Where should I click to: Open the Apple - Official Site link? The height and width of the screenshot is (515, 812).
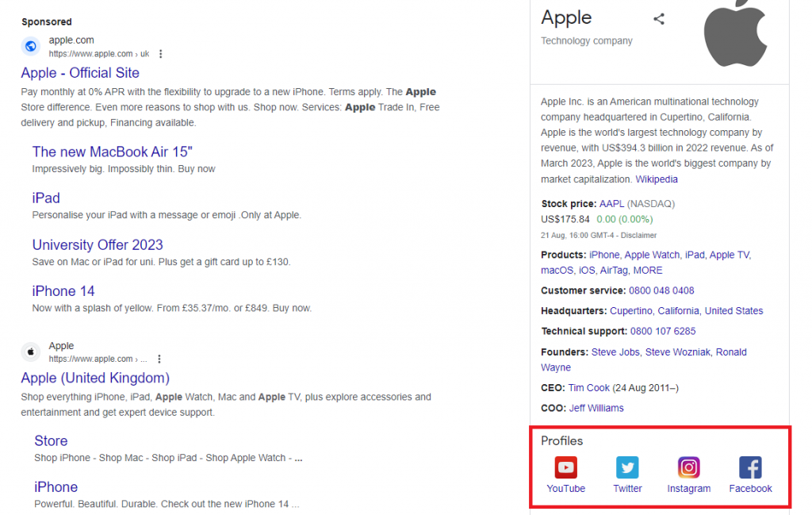coord(80,73)
